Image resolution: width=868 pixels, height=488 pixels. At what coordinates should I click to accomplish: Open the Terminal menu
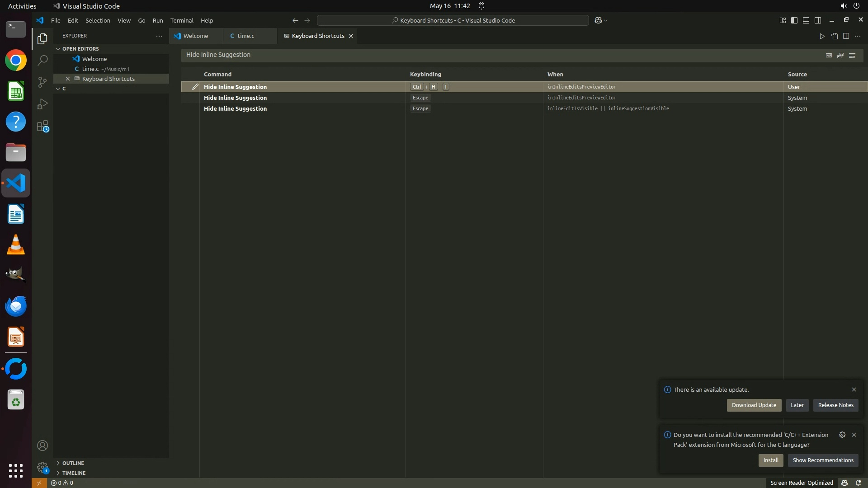pos(182,20)
